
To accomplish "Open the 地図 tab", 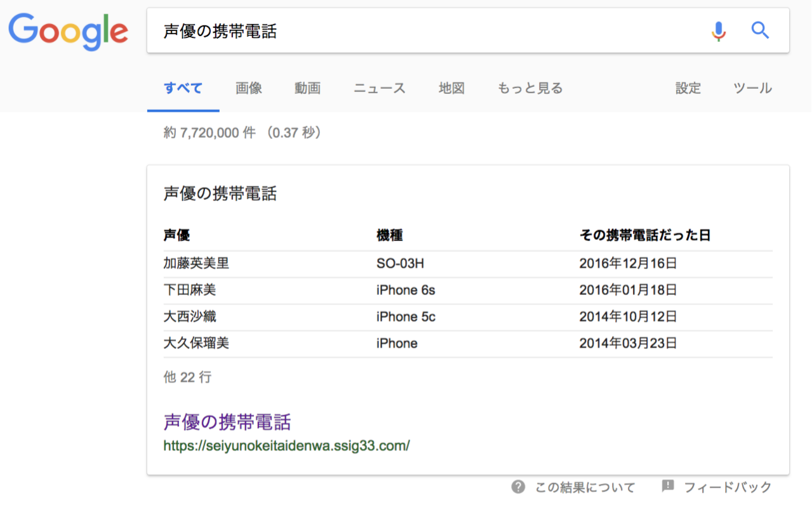I will 451,88.
